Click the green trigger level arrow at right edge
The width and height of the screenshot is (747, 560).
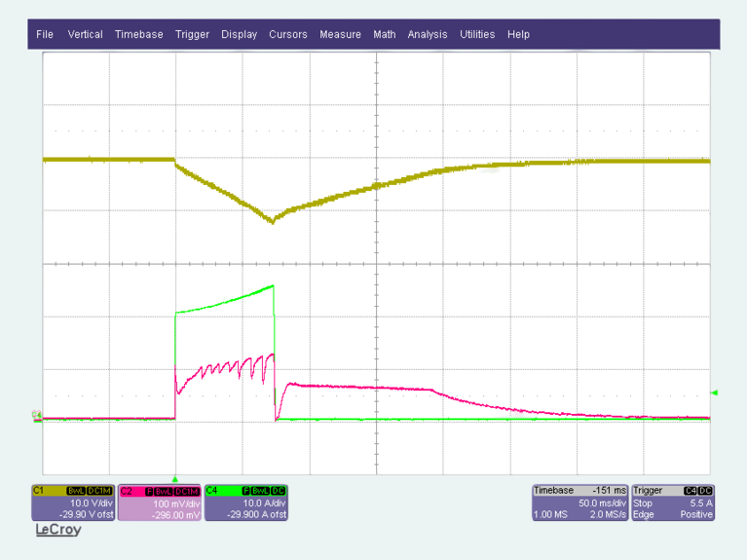714,392
